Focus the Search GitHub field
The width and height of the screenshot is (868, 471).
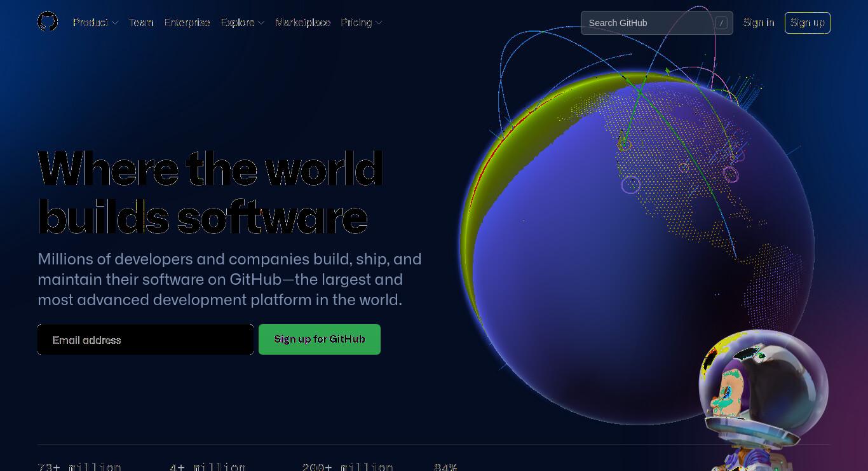point(656,23)
